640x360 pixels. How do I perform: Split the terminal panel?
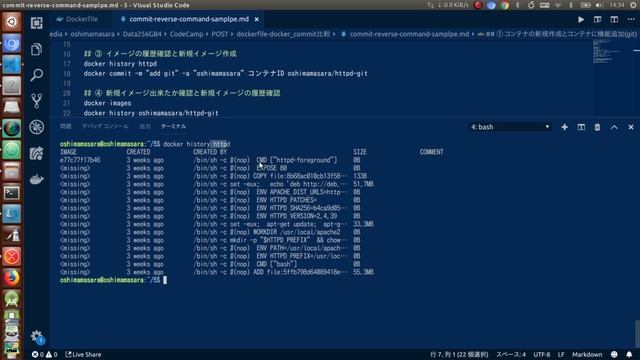click(581, 127)
